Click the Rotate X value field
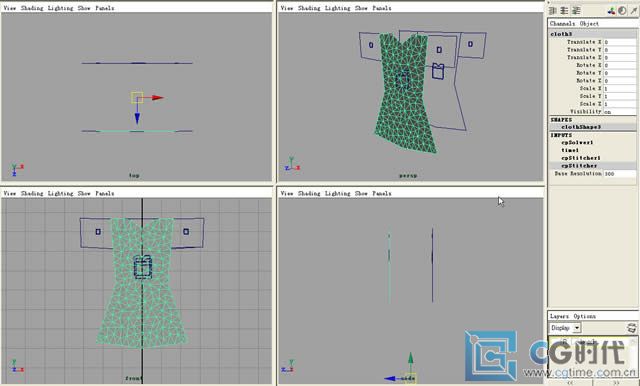Viewport: 640px width, 386px height. click(620, 65)
